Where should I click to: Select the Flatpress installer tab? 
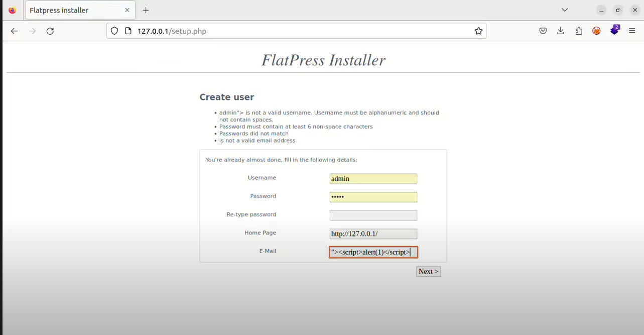pos(80,10)
